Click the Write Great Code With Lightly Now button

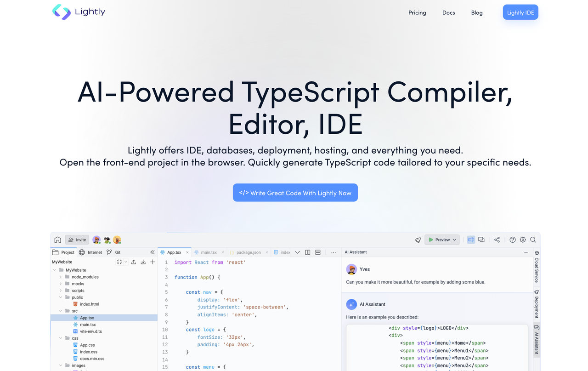coord(295,193)
